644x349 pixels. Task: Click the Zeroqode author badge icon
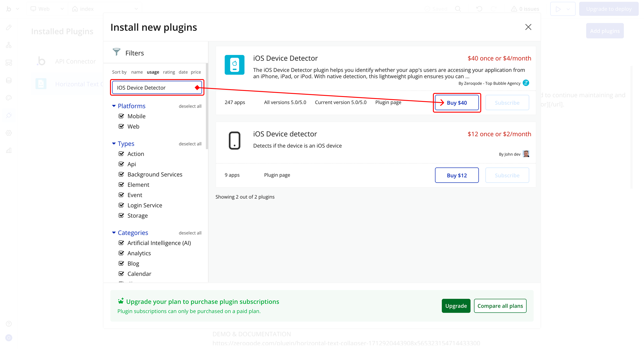coord(526,83)
